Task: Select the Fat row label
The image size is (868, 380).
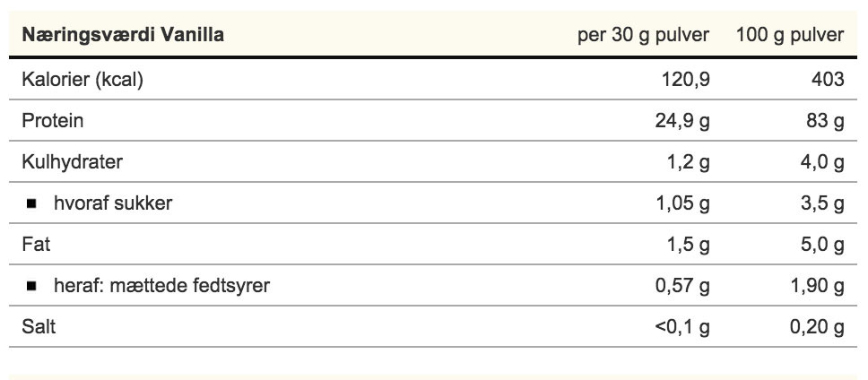Action: 36,245
